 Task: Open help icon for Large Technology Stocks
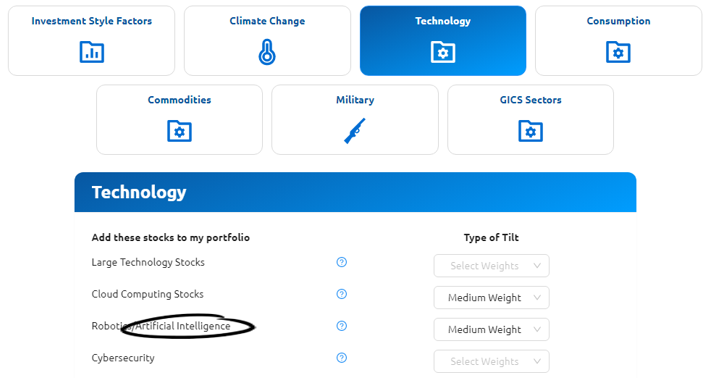[x=342, y=262]
